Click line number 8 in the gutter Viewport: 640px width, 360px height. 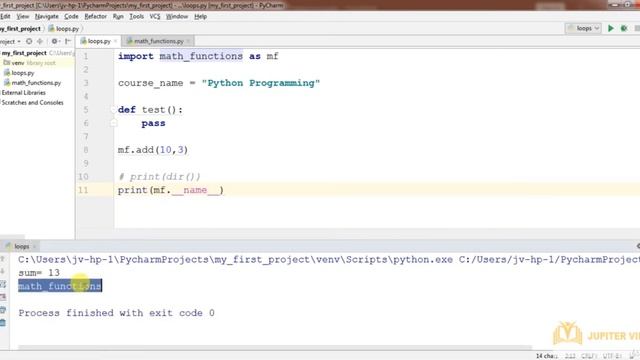coord(86,150)
